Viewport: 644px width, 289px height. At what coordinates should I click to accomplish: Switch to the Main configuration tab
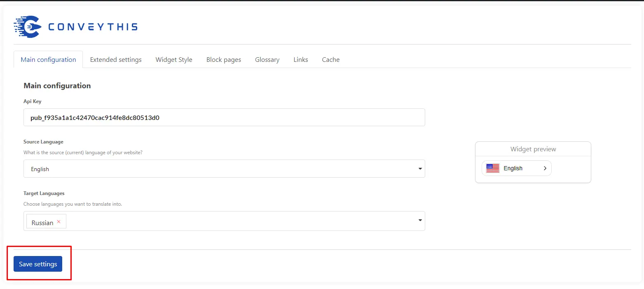[x=48, y=60]
